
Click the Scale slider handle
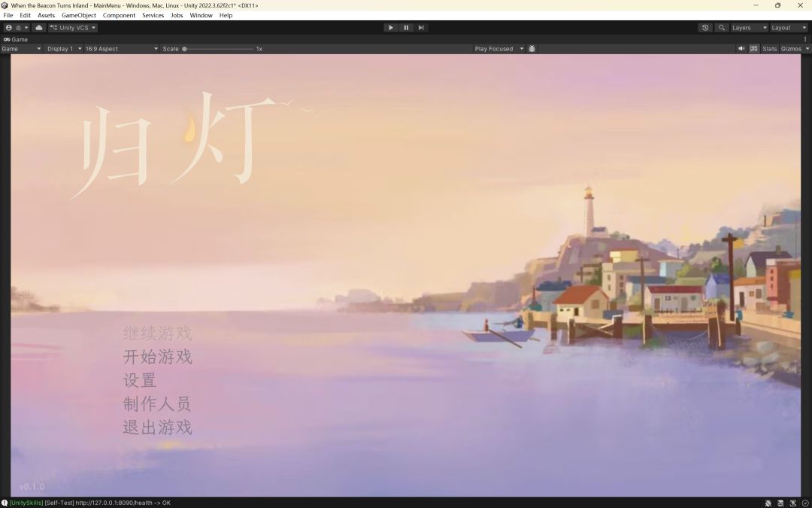tap(184, 49)
